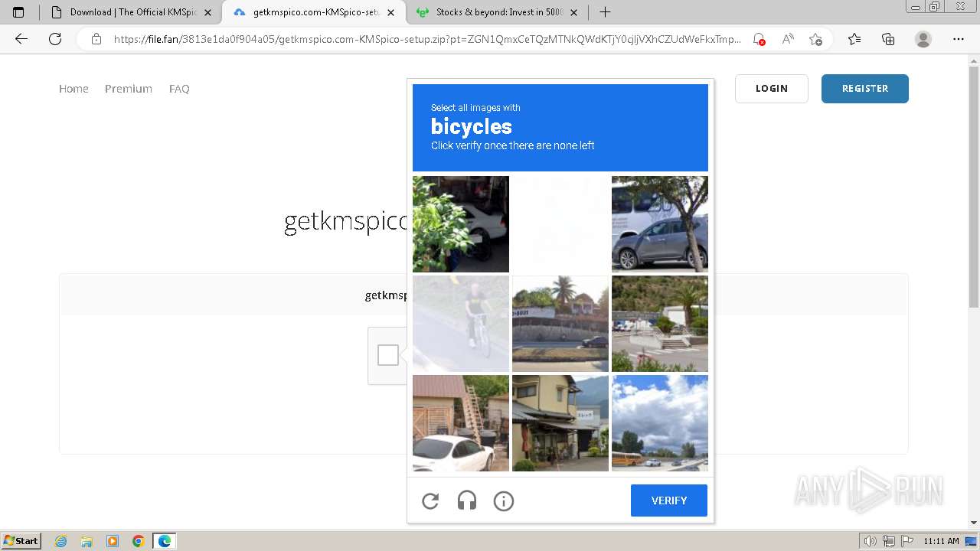Open the Favorites list
The image size is (980, 551).
coord(854,39)
